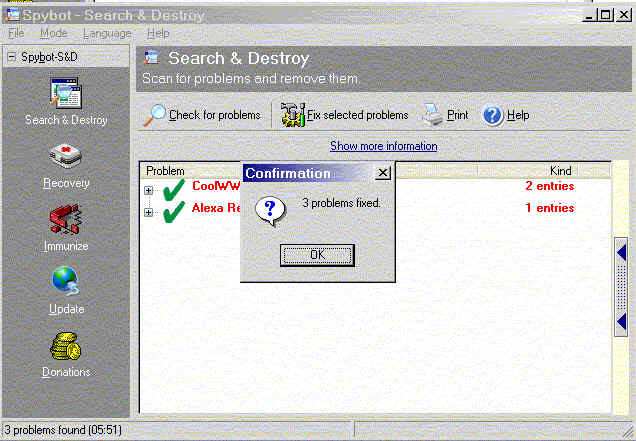Open the Help menu
Viewport: 636px width, 441px height.
tap(158, 33)
